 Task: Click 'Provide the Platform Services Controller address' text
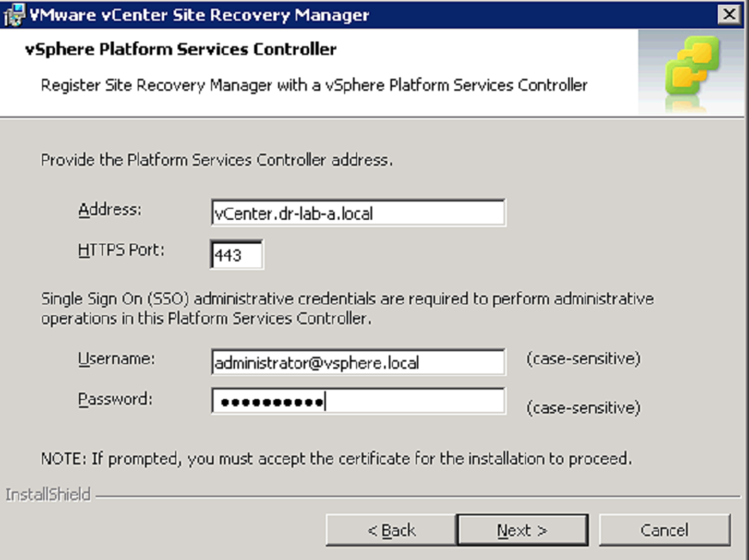pos(217,159)
